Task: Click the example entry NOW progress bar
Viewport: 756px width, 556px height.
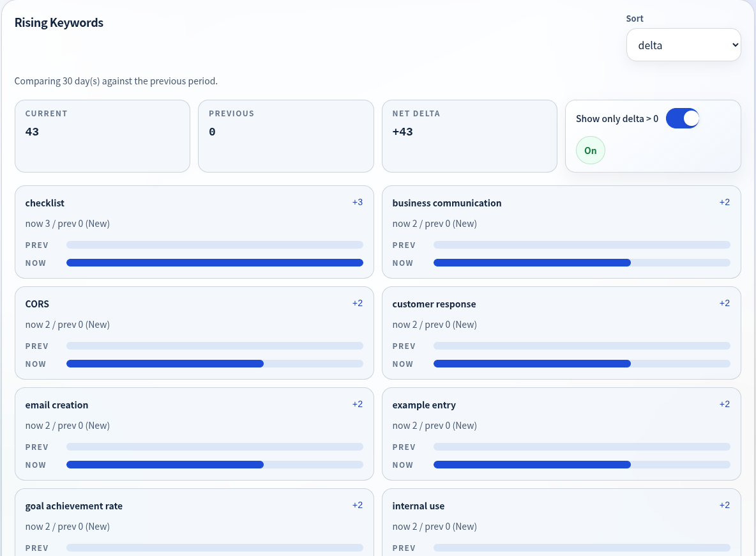Action: pyautogui.click(x=582, y=465)
